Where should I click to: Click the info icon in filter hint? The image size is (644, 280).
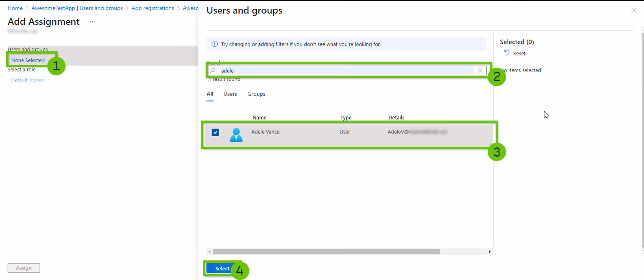215,44
